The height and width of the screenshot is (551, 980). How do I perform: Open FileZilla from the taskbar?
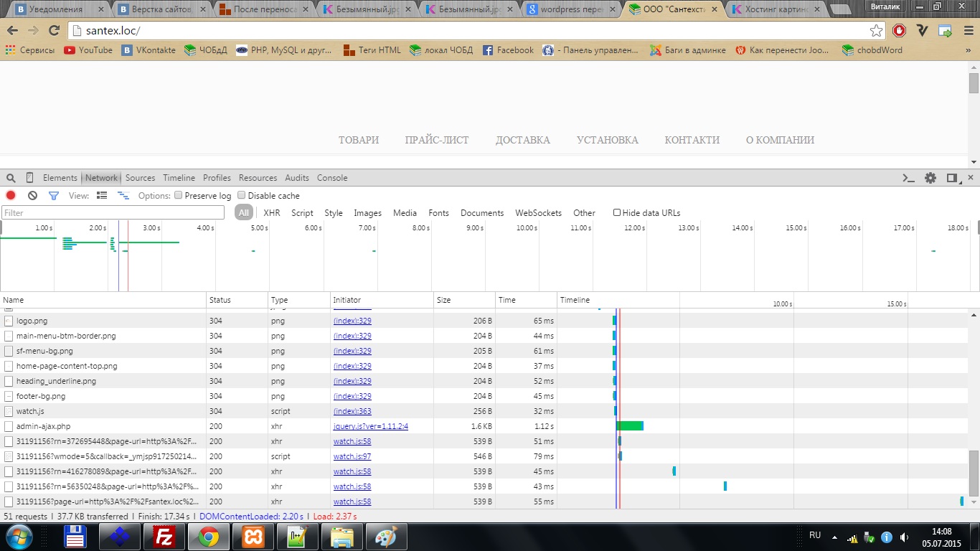tap(164, 537)
